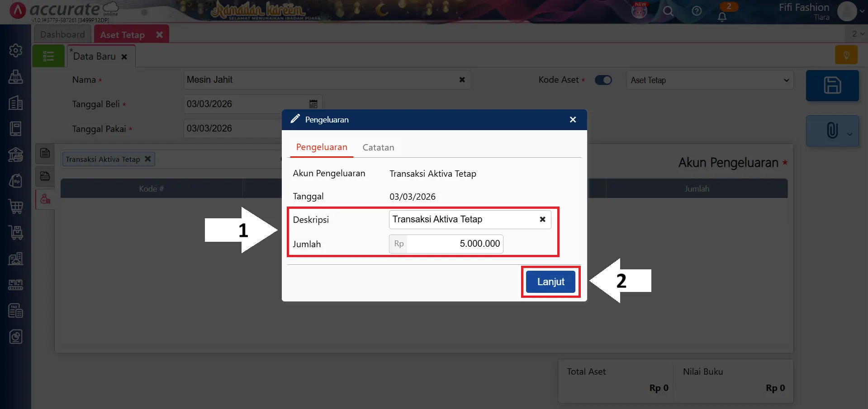This screenshot has height=409, width=868.
Task: Click the search magnifier icon
Action: click(x=668, y=11)
